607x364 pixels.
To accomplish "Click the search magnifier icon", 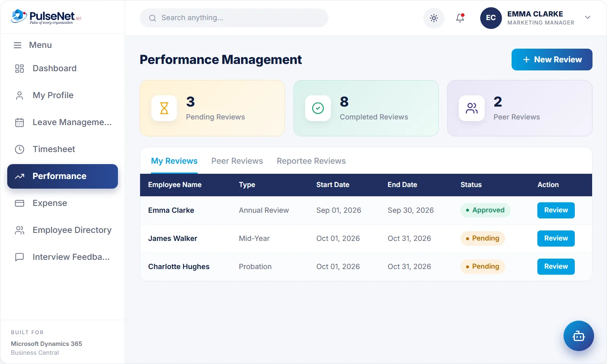I will coord(153,18).
